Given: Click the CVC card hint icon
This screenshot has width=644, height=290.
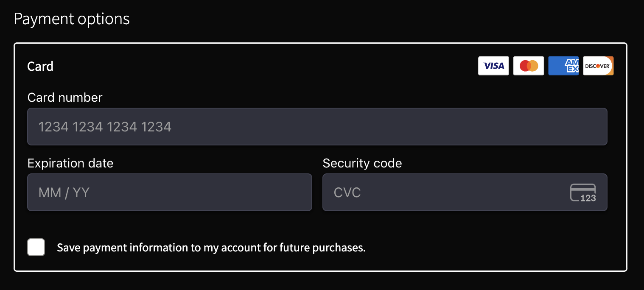Looking at the screenshot, I should [x=583, y=192].
